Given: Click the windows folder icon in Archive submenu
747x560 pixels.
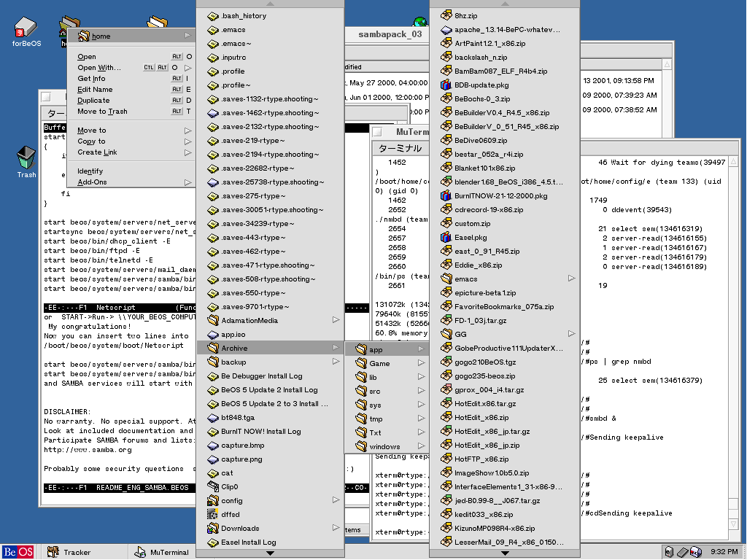Looking at the screenshot, I should (361, 447).
